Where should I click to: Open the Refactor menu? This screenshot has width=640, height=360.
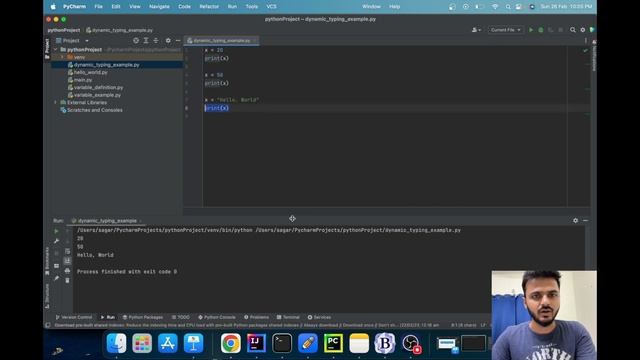coord(209,7)
